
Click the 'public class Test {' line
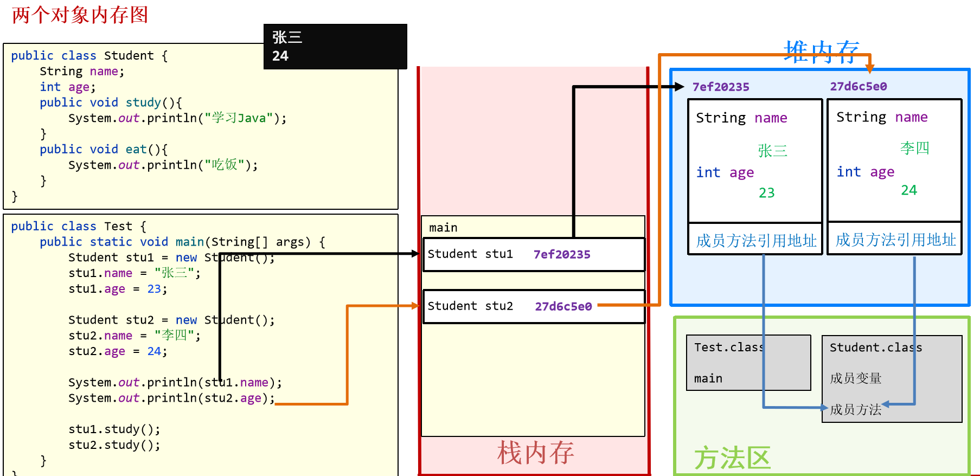79,226
